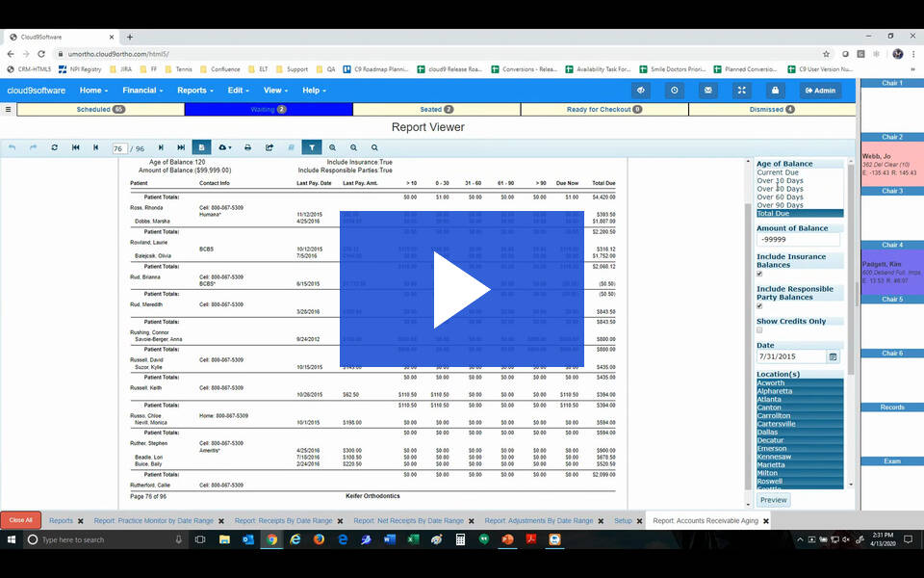Image resolution: width=924 pixels, height=578 pixels.
Task: Open the export cloud dropdown
Action: [225, 147]
